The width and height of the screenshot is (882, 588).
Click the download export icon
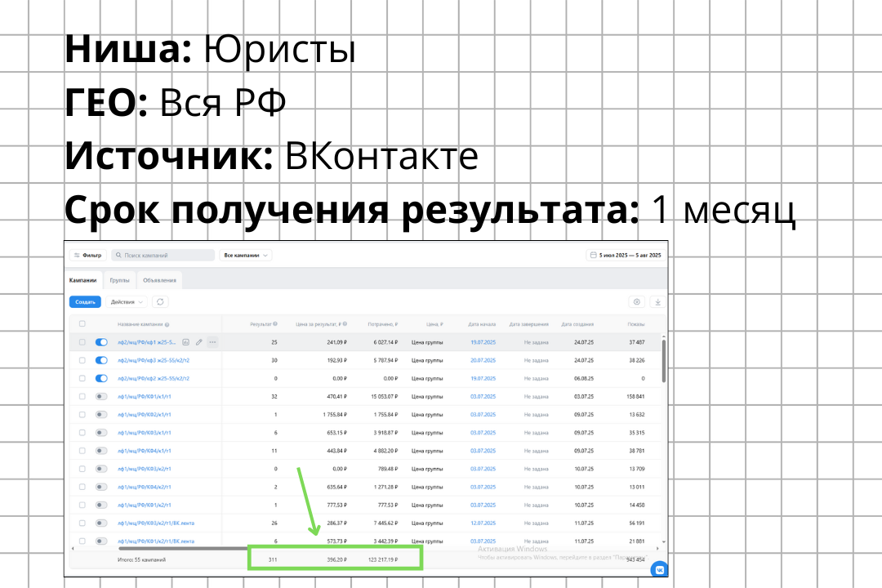[x=657, y=302]
